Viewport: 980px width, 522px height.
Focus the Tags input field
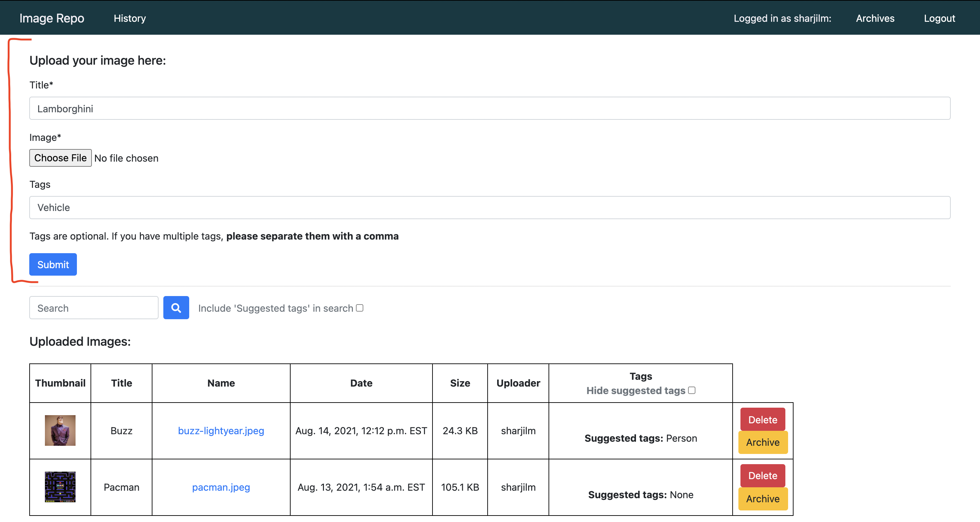point(490,207)
